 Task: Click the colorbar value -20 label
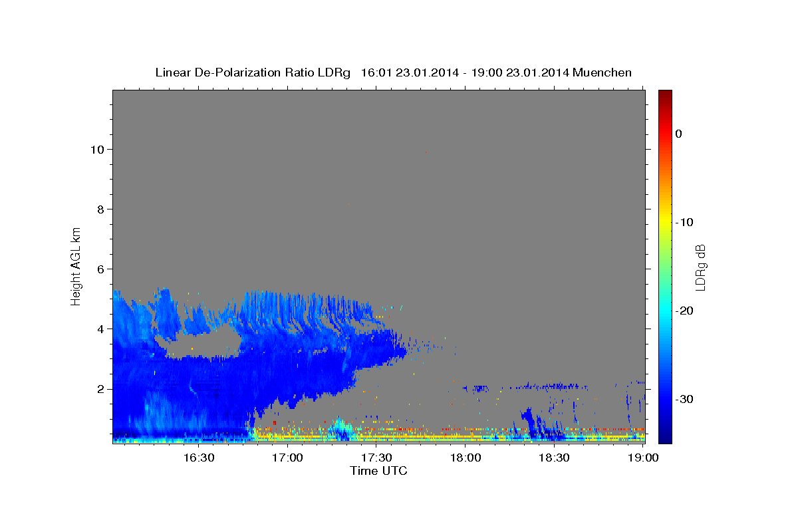[684, 311]
